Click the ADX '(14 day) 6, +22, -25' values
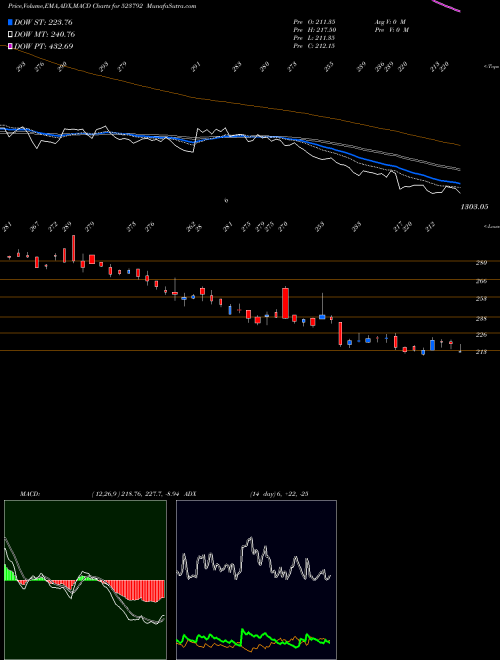This screenshot has height=660, width=500. pyautogui.click(x=278, y=494)
